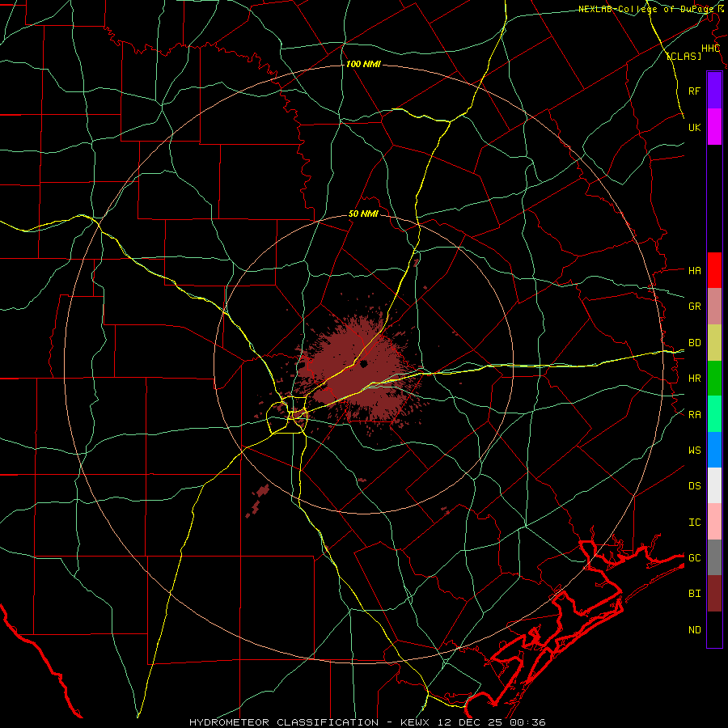Click the IC legend label

(694, 523)
